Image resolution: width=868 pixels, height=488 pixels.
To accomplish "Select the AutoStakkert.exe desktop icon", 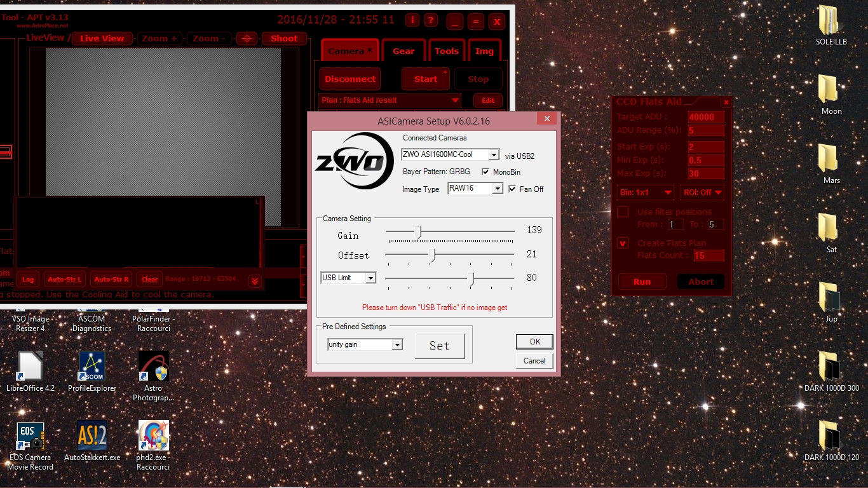I will click(x=92, y=440).
